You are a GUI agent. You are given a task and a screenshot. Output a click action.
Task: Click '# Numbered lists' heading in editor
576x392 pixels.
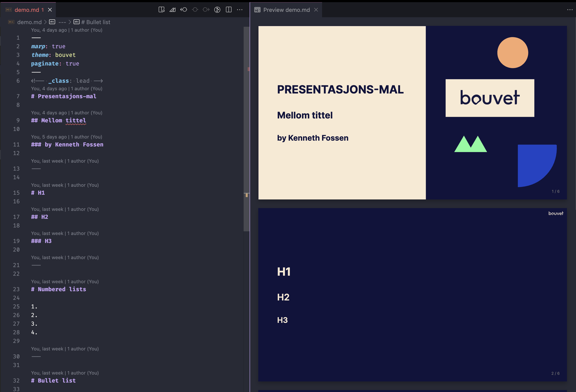[58, 289]
